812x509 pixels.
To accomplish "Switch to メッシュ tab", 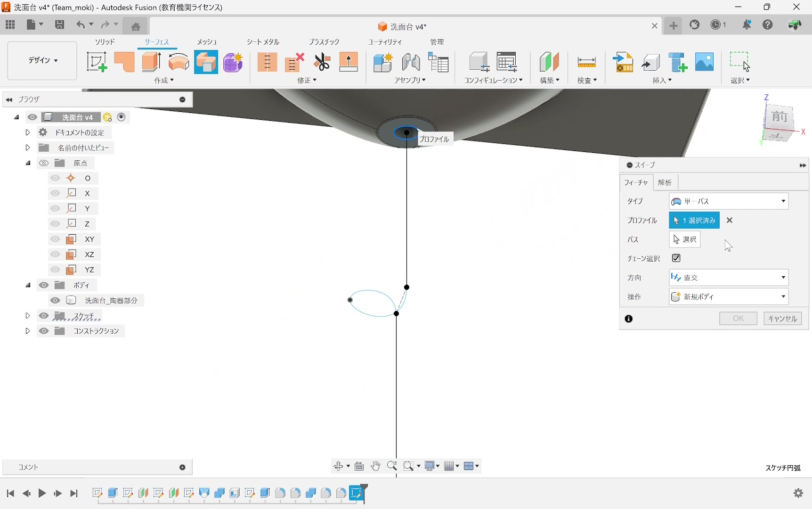I will 207,42.
